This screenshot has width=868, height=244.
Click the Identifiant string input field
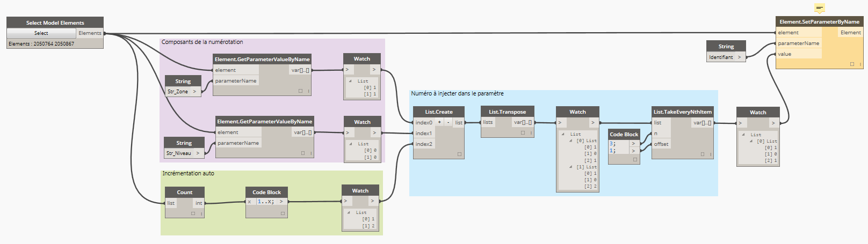tap(721, 57)
